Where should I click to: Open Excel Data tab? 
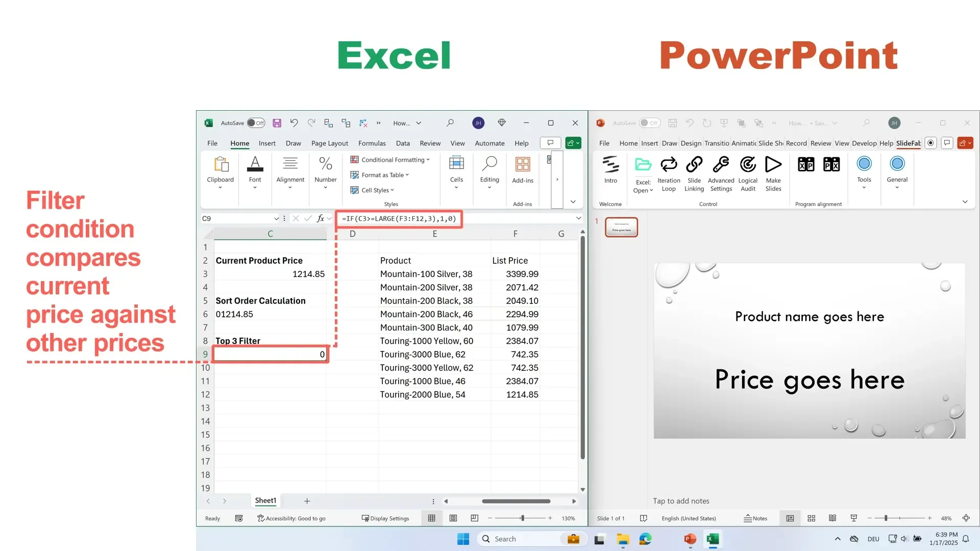coord(403,143)
